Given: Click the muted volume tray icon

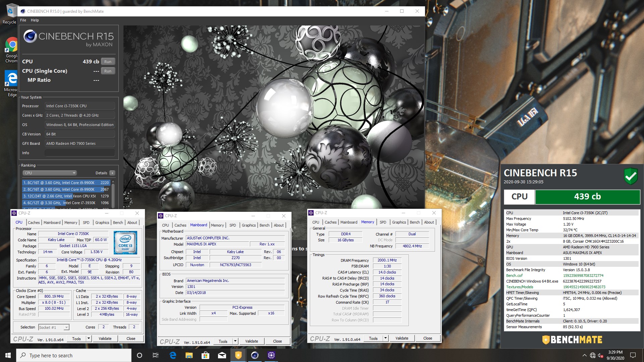Looking at the screenshot, I should (601, 355).
